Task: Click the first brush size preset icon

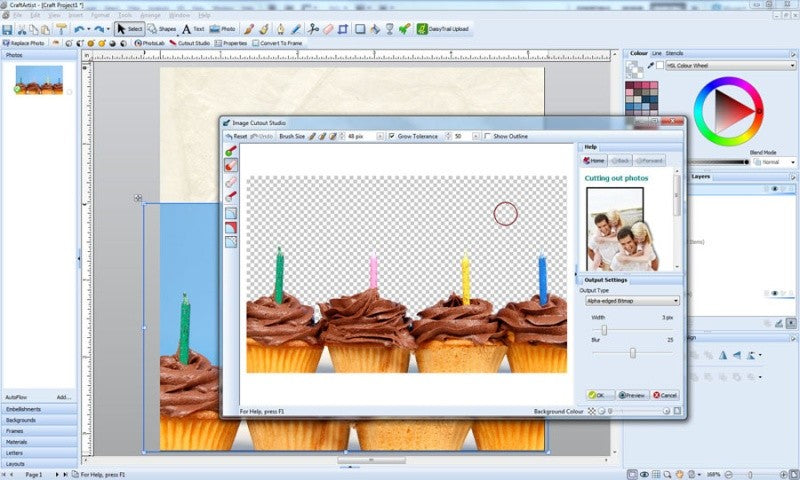Action: click(x=312, y=137)
